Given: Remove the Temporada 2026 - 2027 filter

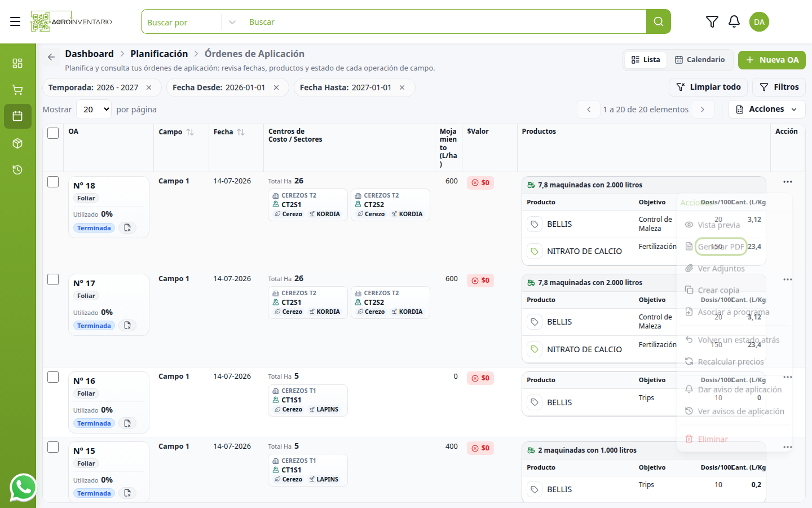Looking at the screenshot, I should pos(149,87).
